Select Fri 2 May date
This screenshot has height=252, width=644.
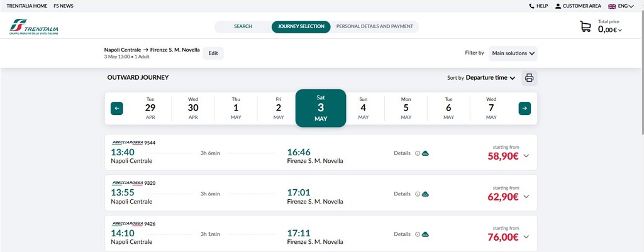[279, 108]
